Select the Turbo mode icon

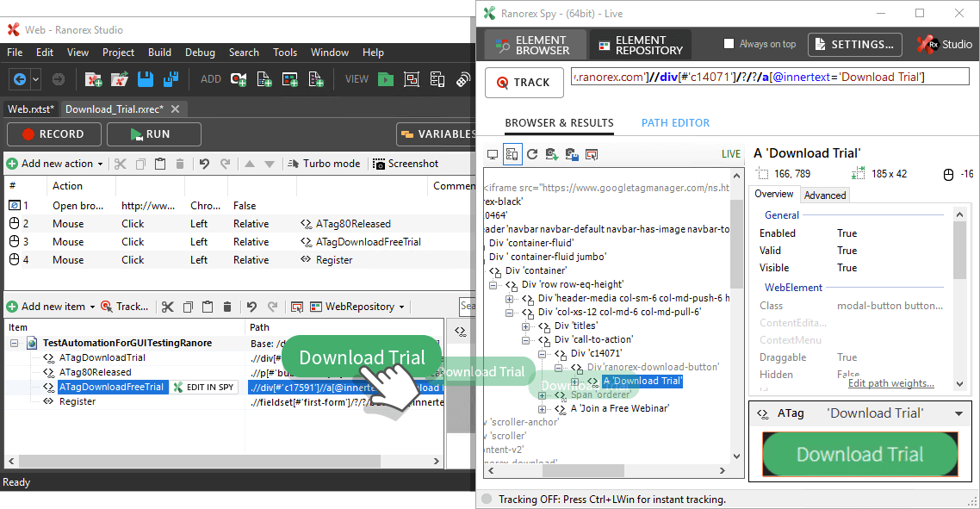click(293, 164)
